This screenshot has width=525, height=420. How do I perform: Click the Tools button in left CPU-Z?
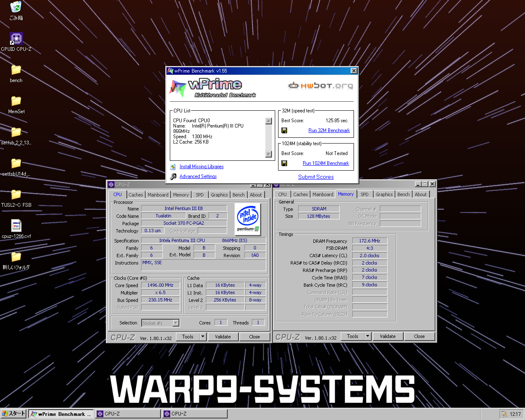click(188, 337)
